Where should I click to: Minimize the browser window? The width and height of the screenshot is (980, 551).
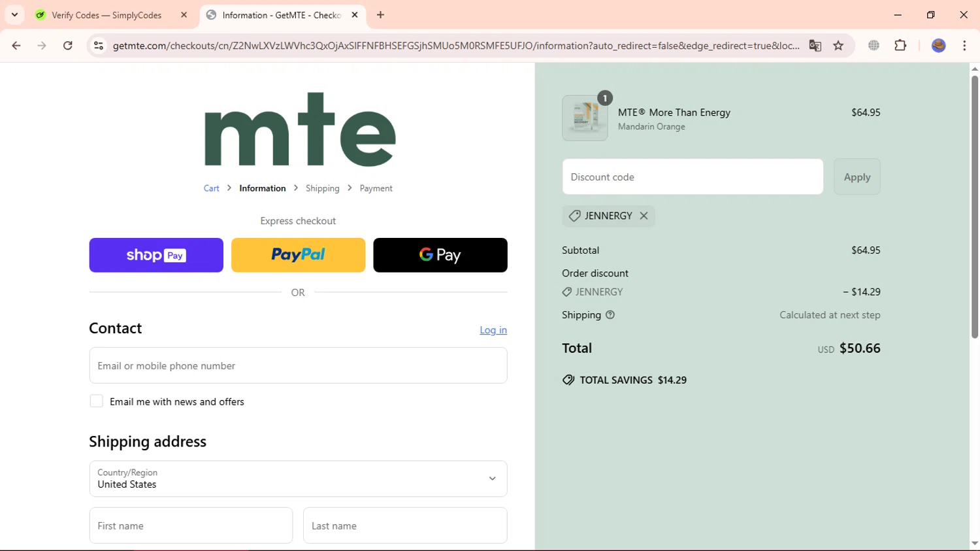click(x=898, y=14)
